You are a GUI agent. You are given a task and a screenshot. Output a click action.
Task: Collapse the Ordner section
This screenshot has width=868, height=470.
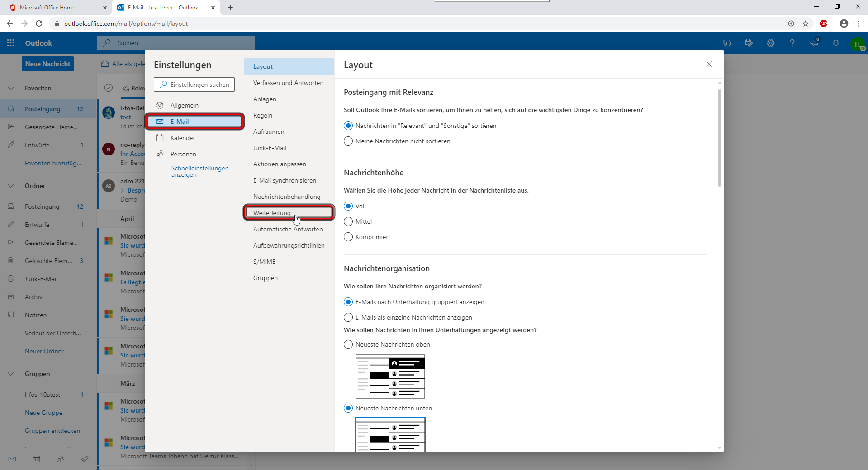tap(10, 186)
